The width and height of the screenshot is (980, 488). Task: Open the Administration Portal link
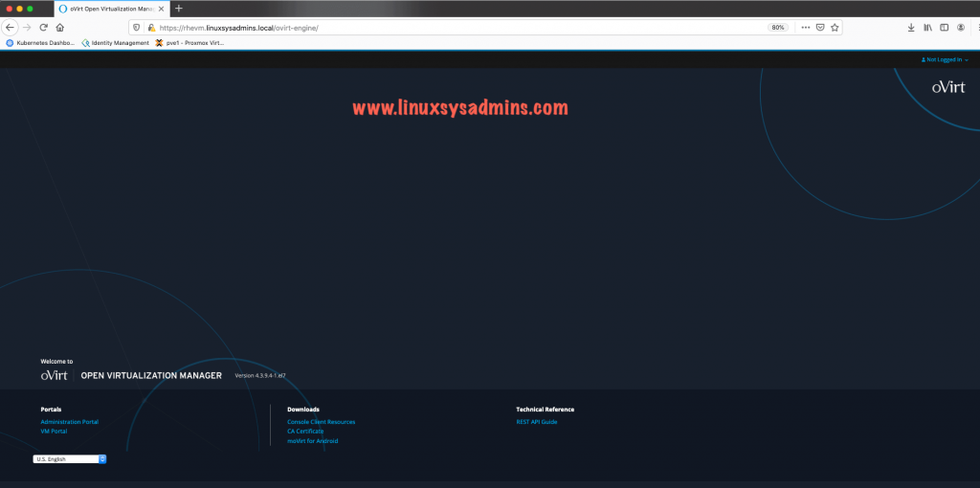coord(69,422)
